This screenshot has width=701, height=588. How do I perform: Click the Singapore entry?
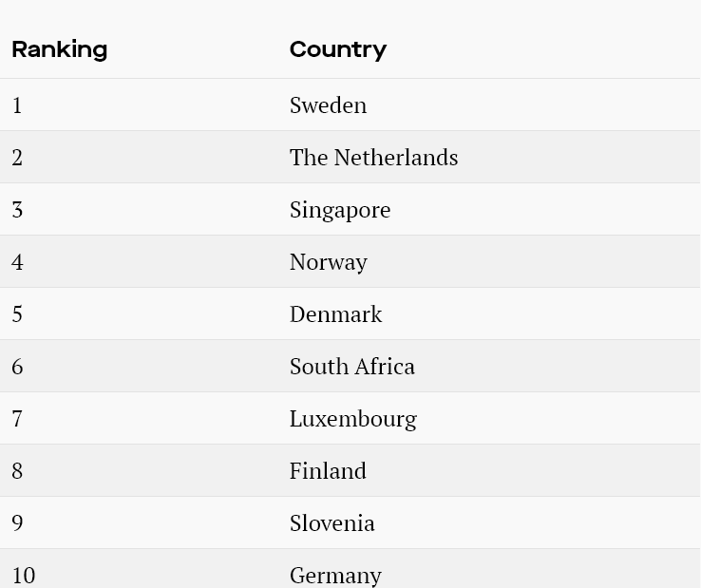(339, 210)
